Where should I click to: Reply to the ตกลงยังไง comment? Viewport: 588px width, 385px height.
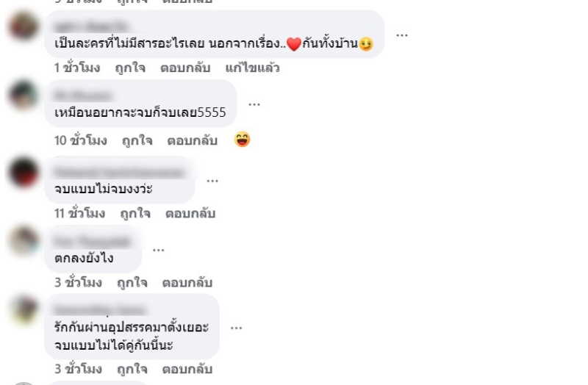point(187,282)
